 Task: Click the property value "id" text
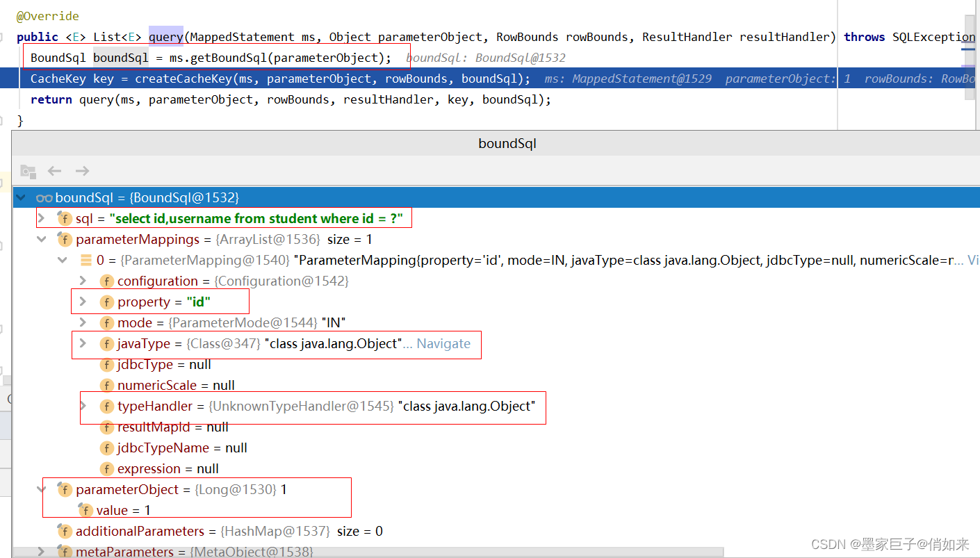coord(197,302)
